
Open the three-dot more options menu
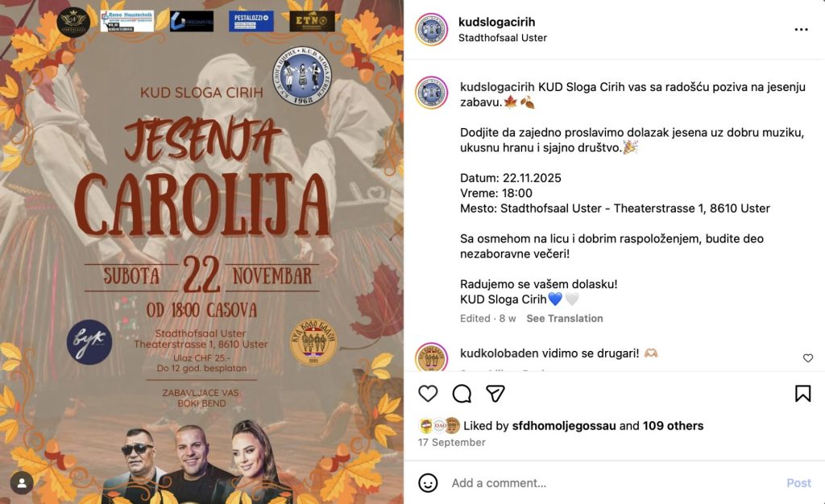click(x=801, y=30)
